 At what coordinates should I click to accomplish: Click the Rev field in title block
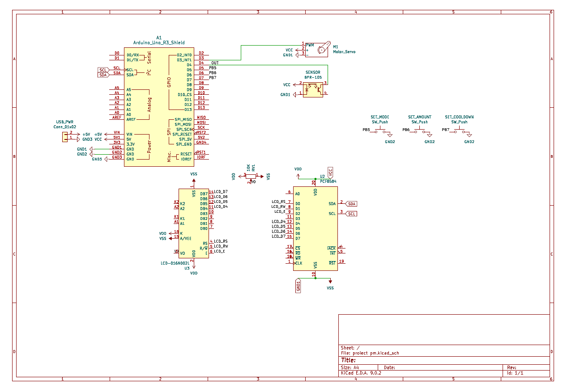point(512,367)
